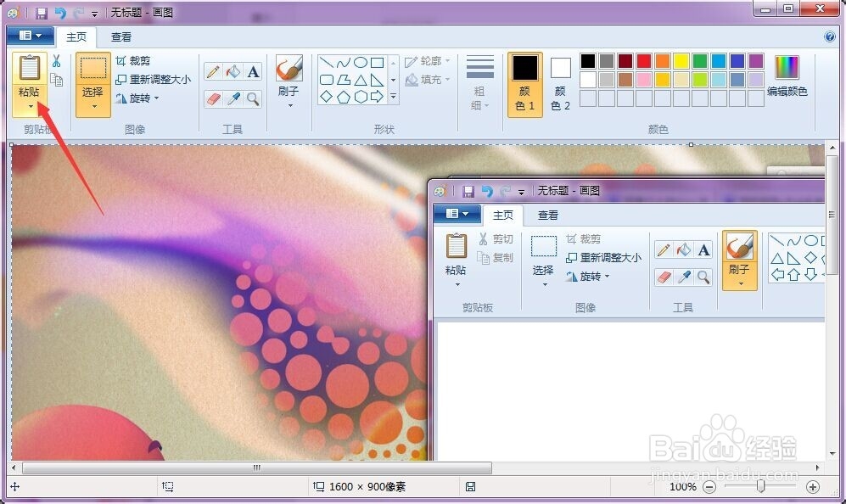The width and height of the screenshot is (846, 504).
Task: Activate the Magnifier tool
Action: (253, 98)
